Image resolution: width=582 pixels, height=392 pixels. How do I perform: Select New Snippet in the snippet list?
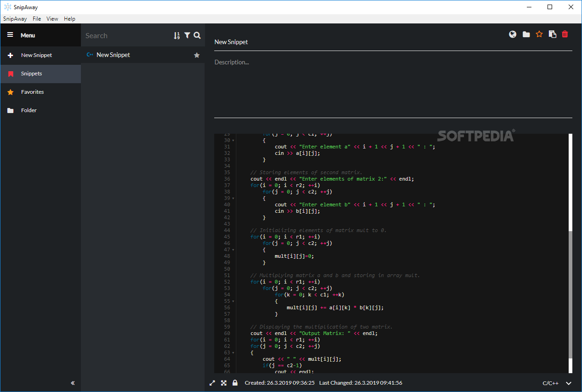pyautogui.click(x=143, y=55)
